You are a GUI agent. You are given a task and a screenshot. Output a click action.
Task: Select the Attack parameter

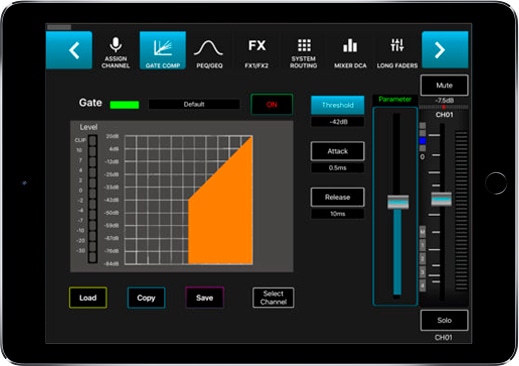tap(337, 151)
